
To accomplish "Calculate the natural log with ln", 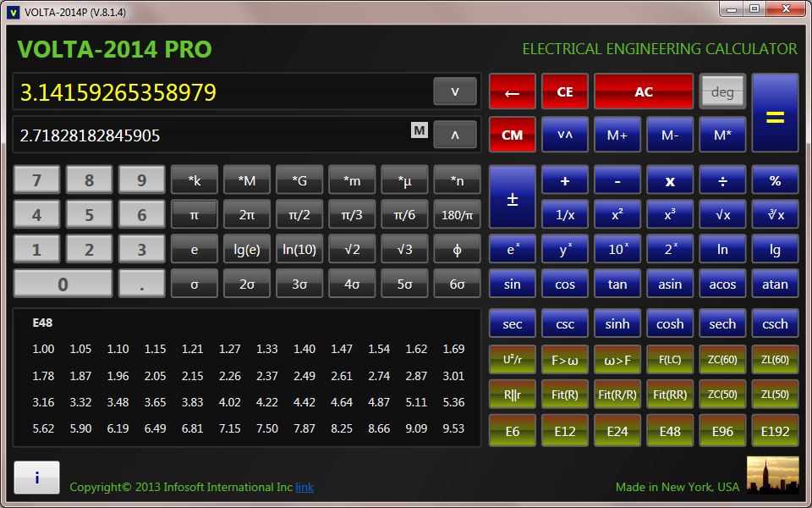I will point(722,249).
